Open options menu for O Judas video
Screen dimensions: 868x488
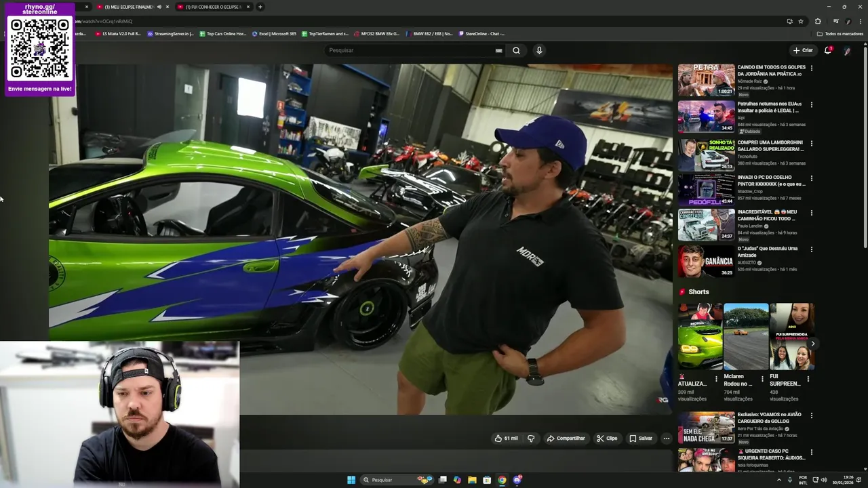(811, 249)
